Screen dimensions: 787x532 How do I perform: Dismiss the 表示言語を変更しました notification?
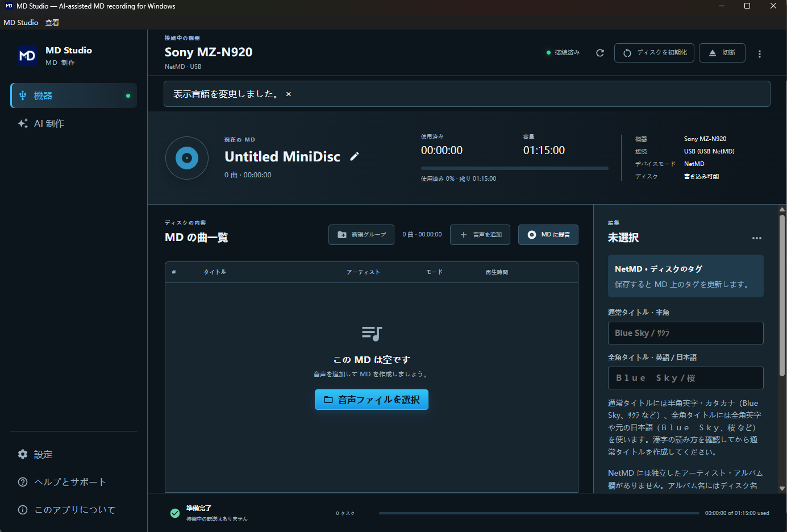(x=289, y=94)
